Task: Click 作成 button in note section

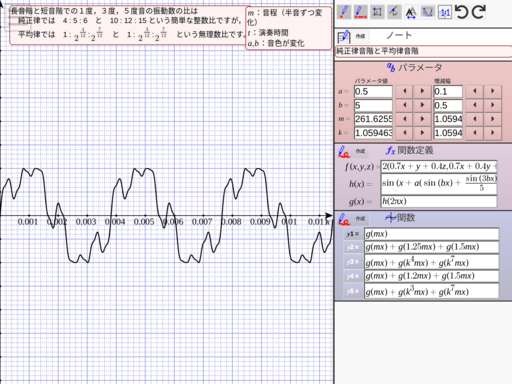Action: point(360,36)
